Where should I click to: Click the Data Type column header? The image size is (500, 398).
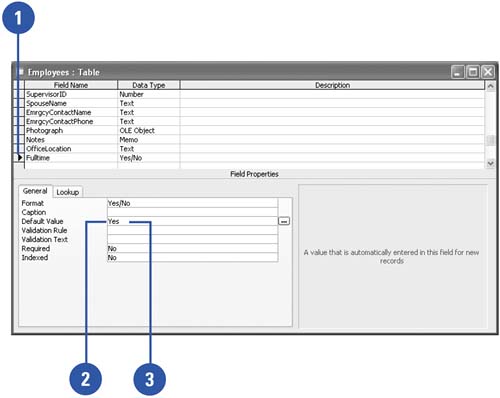point(149,85)
